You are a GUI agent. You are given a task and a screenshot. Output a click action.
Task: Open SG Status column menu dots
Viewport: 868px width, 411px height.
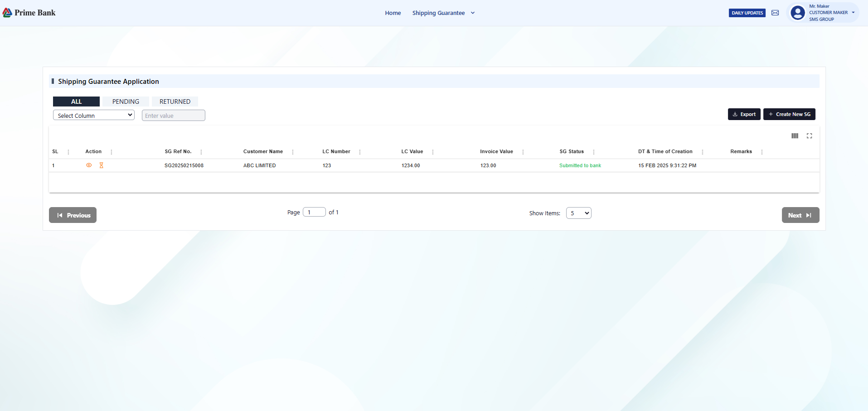pyautogui.click(x=594, y=152)
